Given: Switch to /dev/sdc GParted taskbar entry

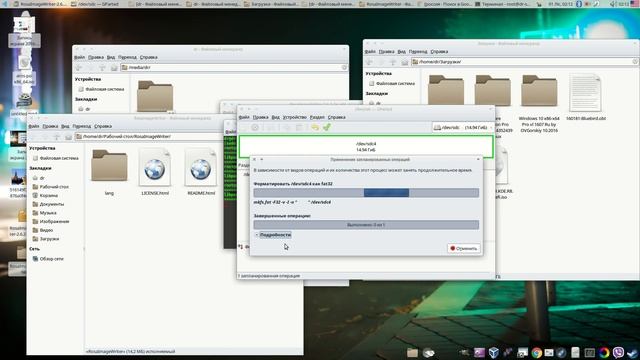Looking at the screenshot, I should point(95,4).
